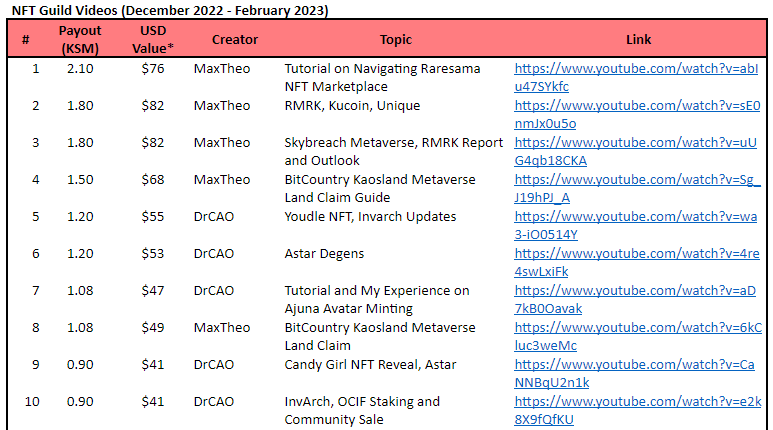773x430 pixels.
Task: Open the Kaosland Land Claim Guide link
Action: click(637, 188)
